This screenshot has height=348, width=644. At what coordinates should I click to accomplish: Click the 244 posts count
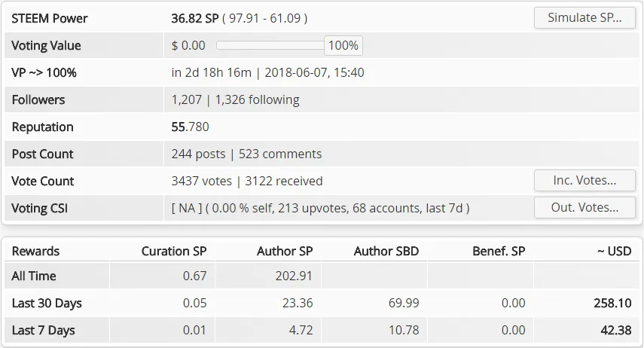click(x=198, y=154)
